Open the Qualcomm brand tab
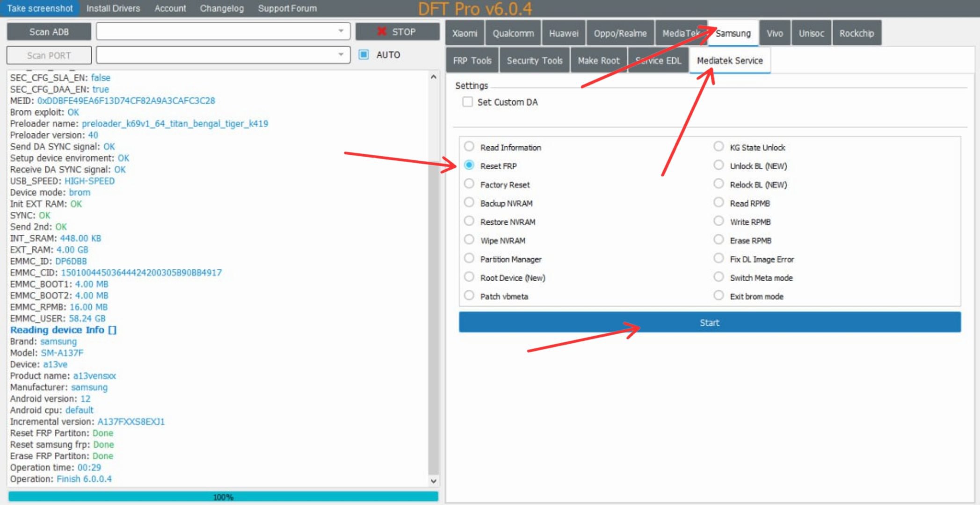 (513, 33)
